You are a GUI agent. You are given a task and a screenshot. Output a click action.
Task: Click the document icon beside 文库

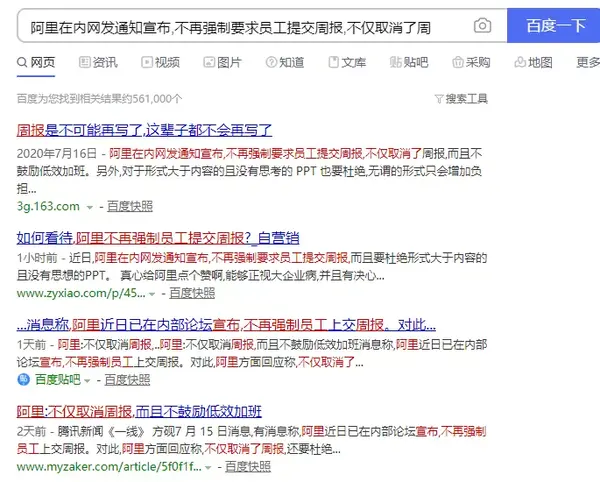point(334,62)
